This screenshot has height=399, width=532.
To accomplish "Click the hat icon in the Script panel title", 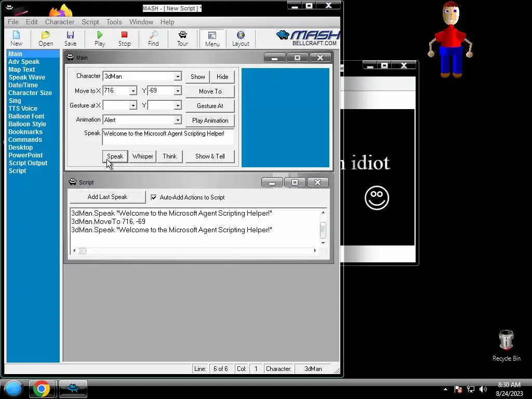I will click(x=73, y=182).
